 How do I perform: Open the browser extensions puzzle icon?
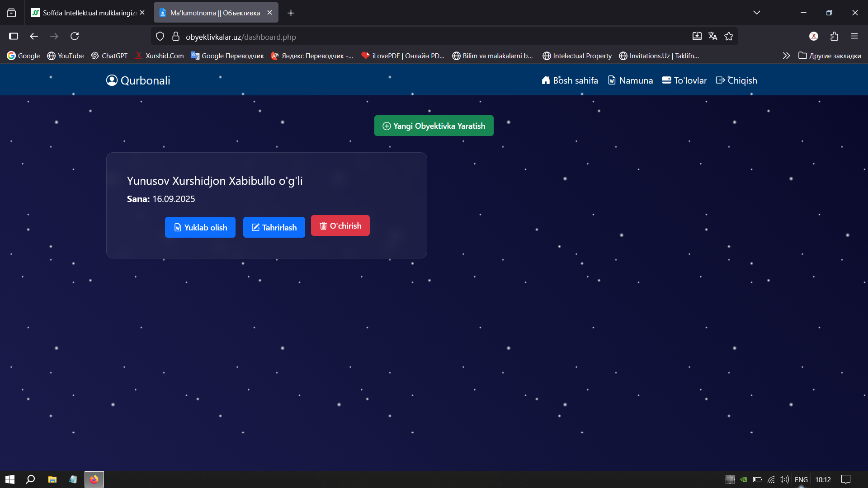pyautogui.click(x=834, y=36)
